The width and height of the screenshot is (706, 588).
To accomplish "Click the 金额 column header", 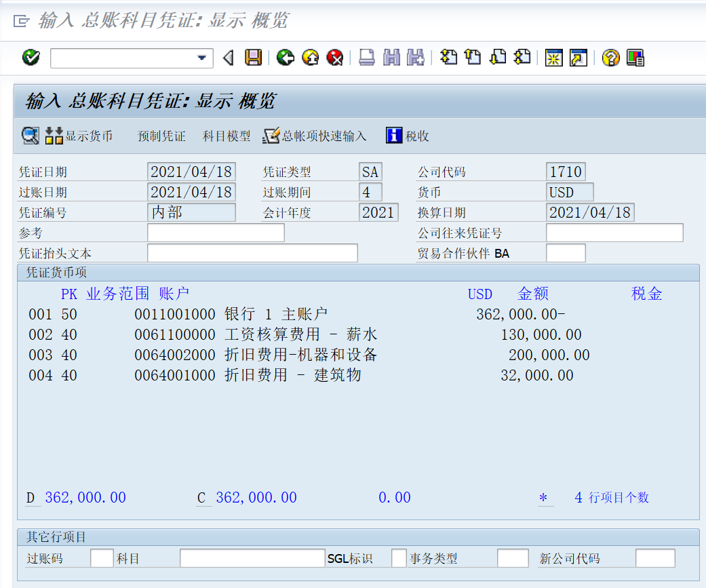I will click(x=533, y=294).
